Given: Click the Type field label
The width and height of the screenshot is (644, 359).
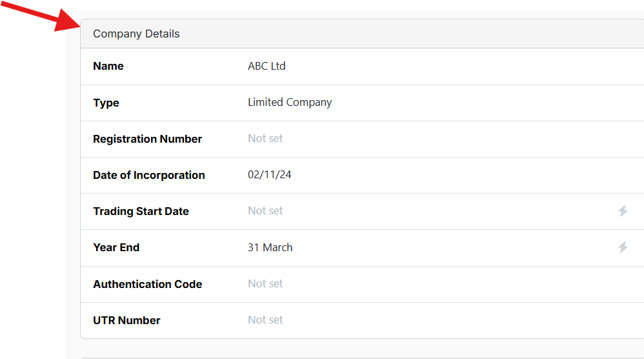Looking at the screenshot, I should coord(106,103).
